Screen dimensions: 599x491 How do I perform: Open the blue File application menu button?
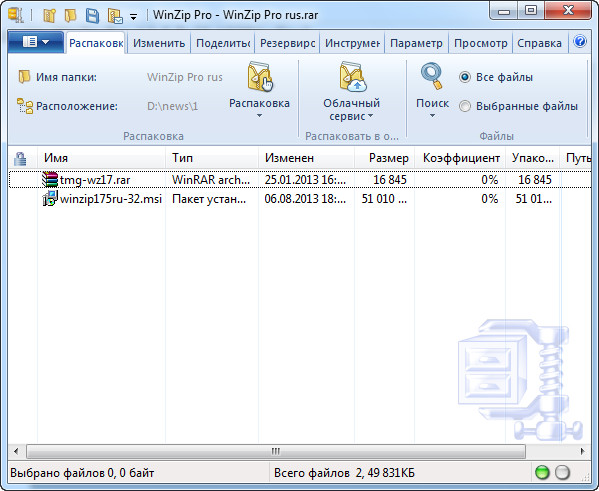point(36,42)
